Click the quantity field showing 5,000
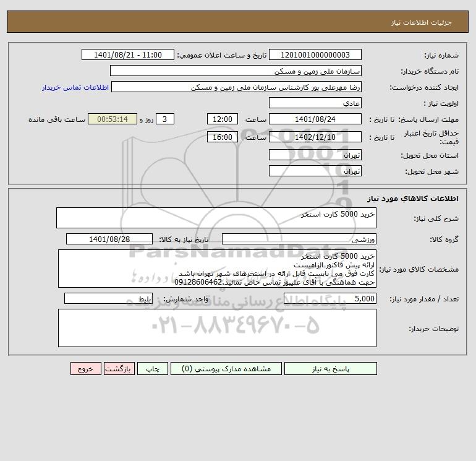Screen dimensions: 476x461 coord(330,298)
